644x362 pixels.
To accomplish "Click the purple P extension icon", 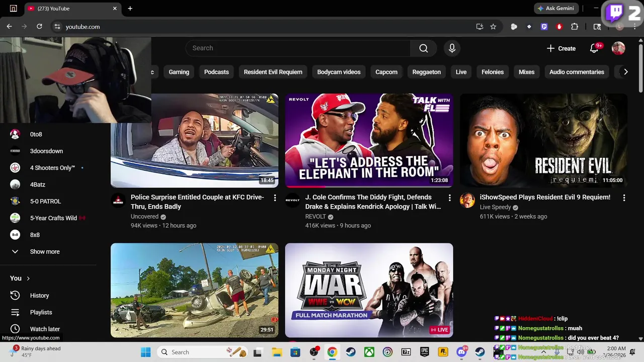I will pyautogui.click(x=544, y=27).
